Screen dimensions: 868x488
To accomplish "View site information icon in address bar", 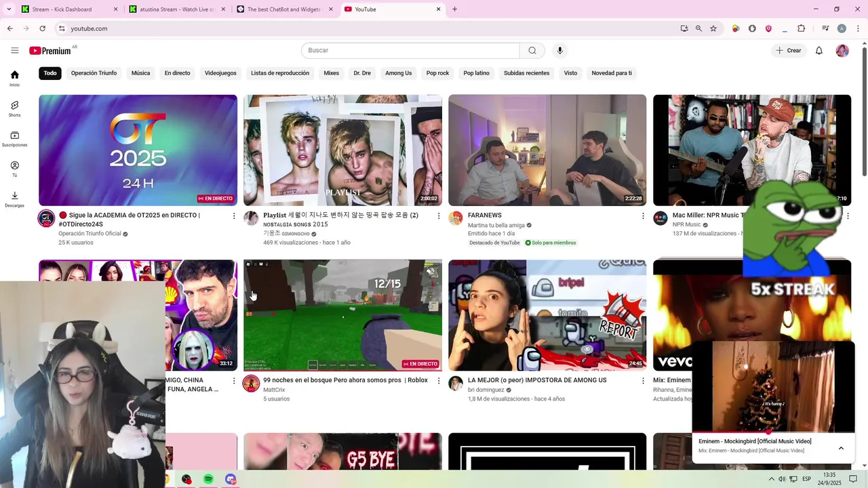I will (x=62, y=28).
